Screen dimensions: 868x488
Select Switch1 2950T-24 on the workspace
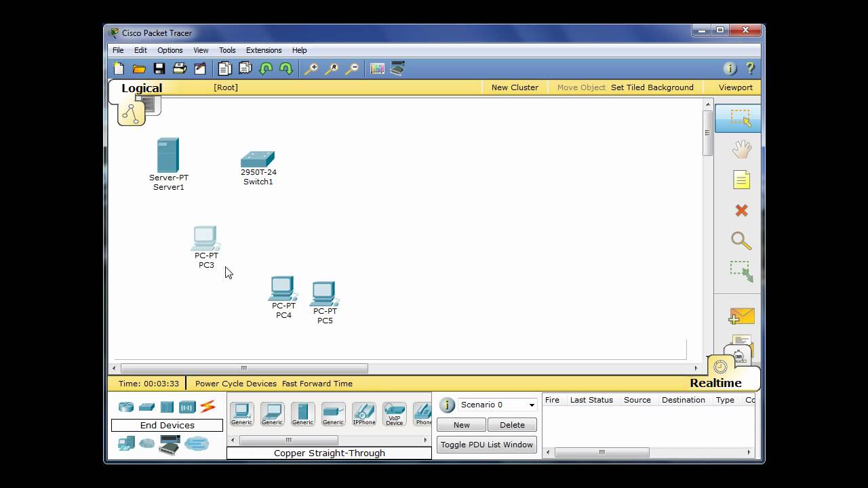[258, 159]
